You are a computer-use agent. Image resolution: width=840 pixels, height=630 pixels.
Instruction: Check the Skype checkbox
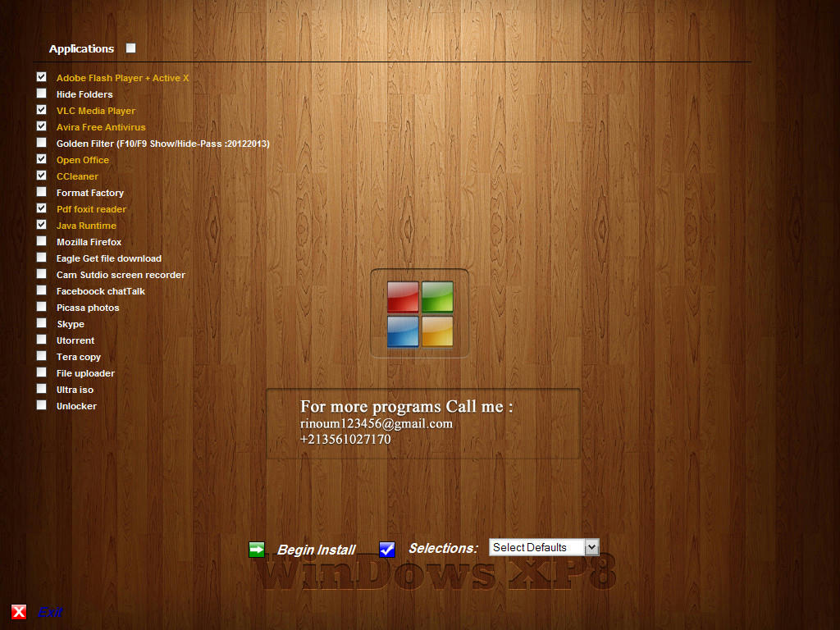click(x=41, y=323)
